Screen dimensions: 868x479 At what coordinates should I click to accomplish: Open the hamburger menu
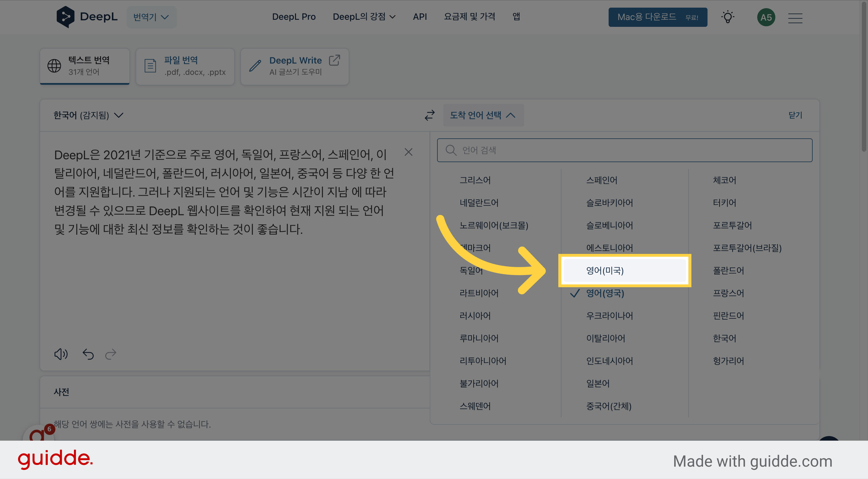coord(795,18)
